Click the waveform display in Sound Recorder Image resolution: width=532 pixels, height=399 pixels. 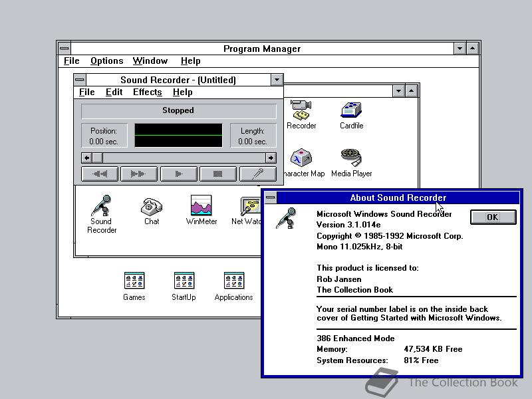click(178, 136)
